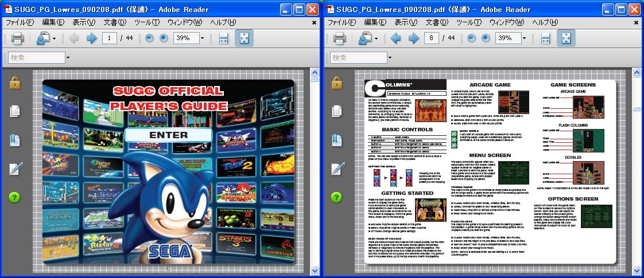The height and width of the screenshot is (278, 644).
Task: Open zoom percentage dropdown in left window
Action: (202, 38)
